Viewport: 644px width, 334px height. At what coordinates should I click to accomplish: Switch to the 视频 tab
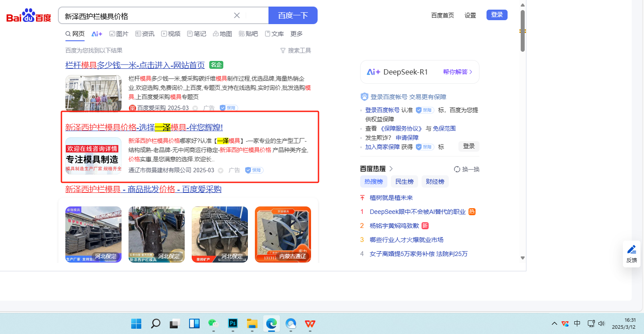pyautogui.click(x=171, y=34)
